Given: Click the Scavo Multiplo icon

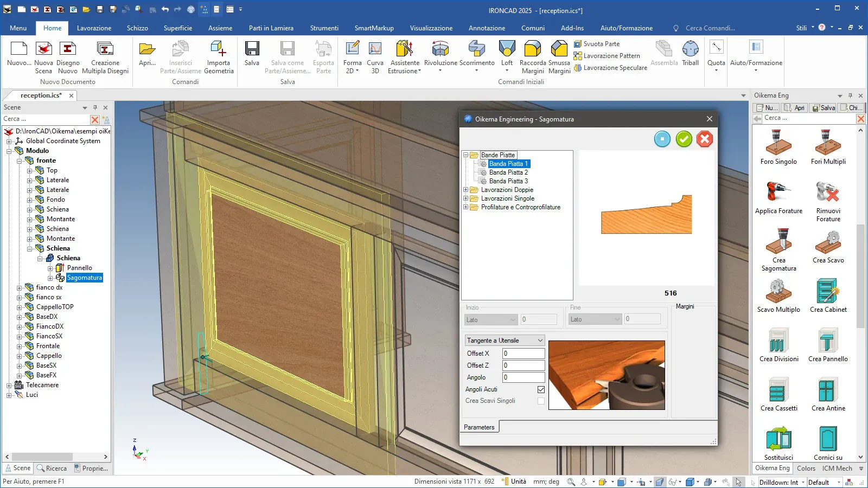Looking at the screenshot, I should click(x=778, y=291).
